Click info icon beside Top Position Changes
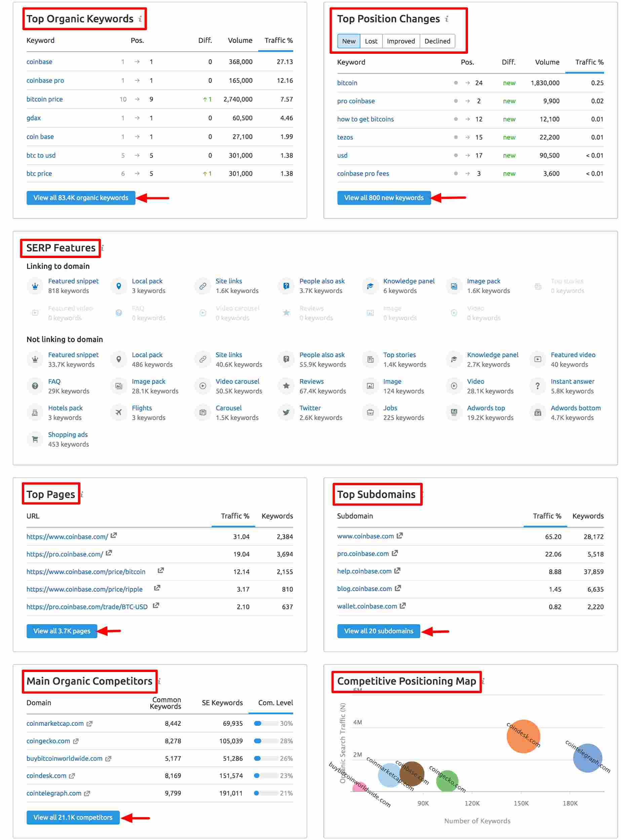Screen dimensions: 621x840 click(447, 18)
